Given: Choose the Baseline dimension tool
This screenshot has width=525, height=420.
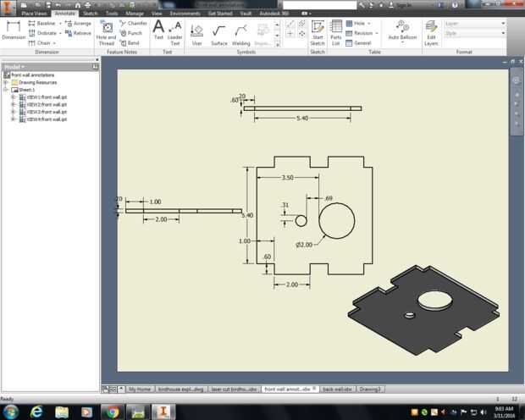Looking at the screenshot, I should click(41, 23).
